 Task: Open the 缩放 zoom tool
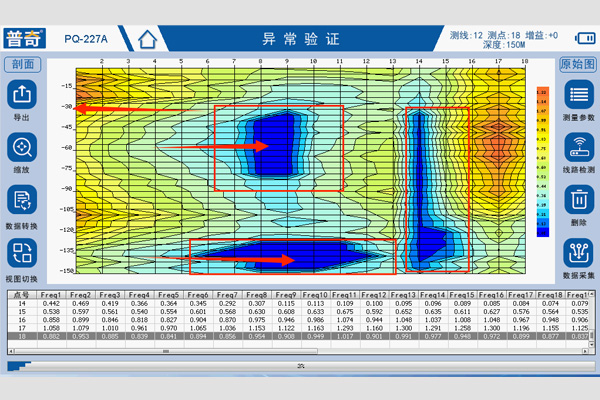[23, 149]
